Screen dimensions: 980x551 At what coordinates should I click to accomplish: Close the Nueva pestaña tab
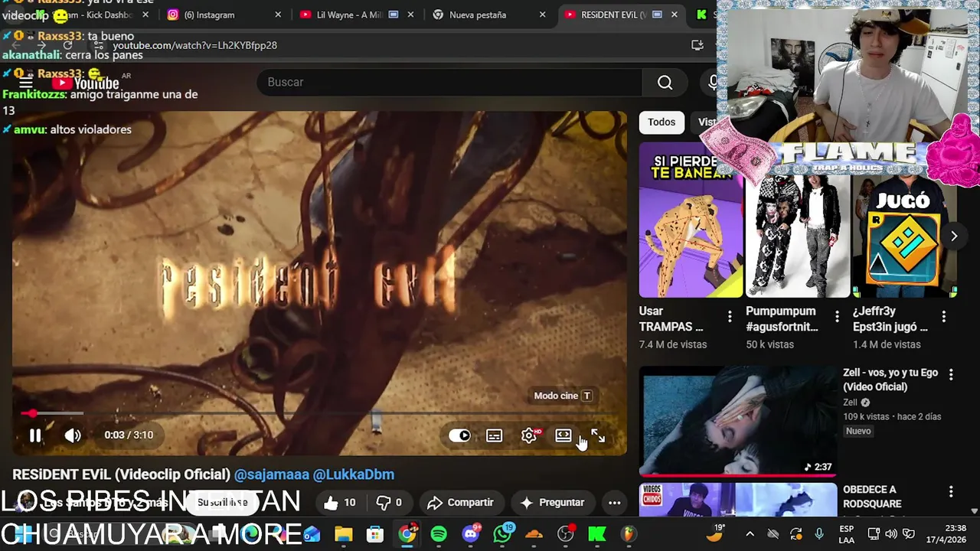(542, 15)
